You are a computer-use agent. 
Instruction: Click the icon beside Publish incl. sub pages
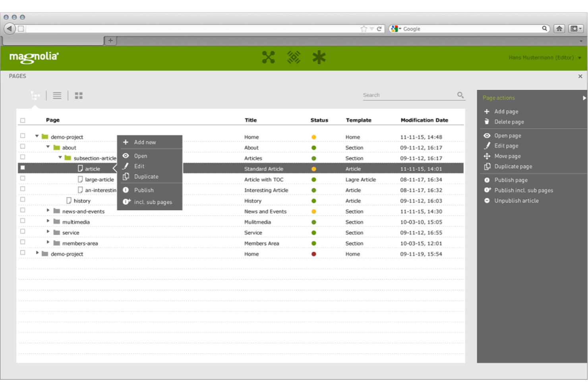click(487, 190)
